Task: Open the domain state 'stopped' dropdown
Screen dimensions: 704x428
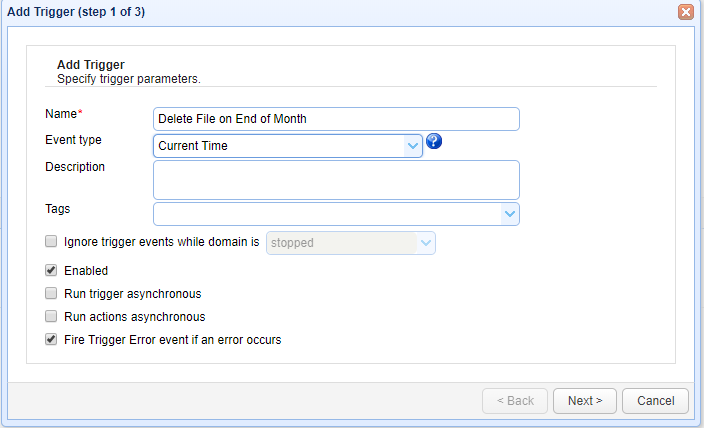Action: pyautogui.click(x=425, y=242)
